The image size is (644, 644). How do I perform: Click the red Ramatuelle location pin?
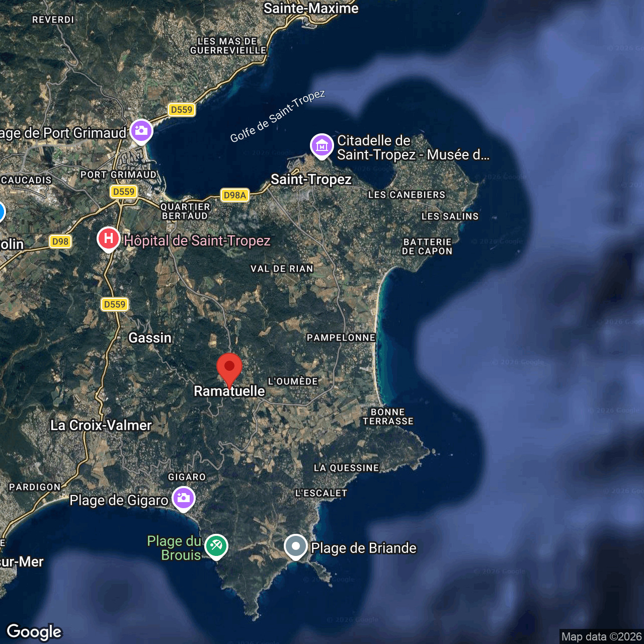[x=229, y=370]
